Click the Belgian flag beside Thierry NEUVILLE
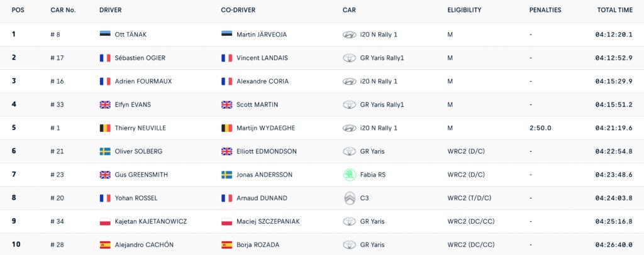The height and width of the screenshot is (255, 644). tap(105, 128)
